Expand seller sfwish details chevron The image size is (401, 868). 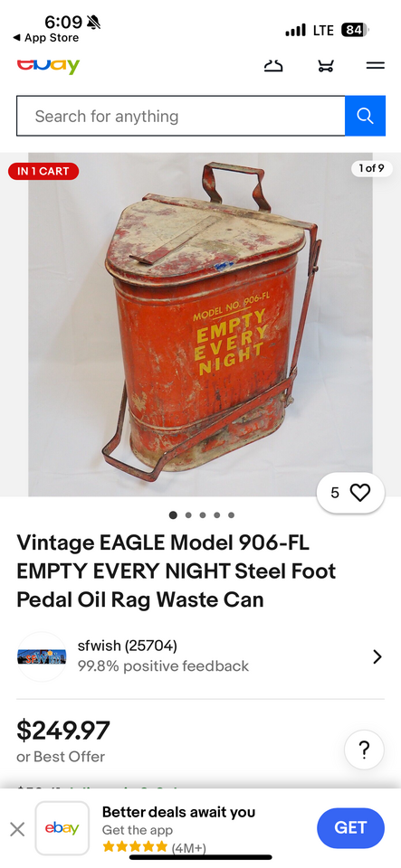point(377,656)
